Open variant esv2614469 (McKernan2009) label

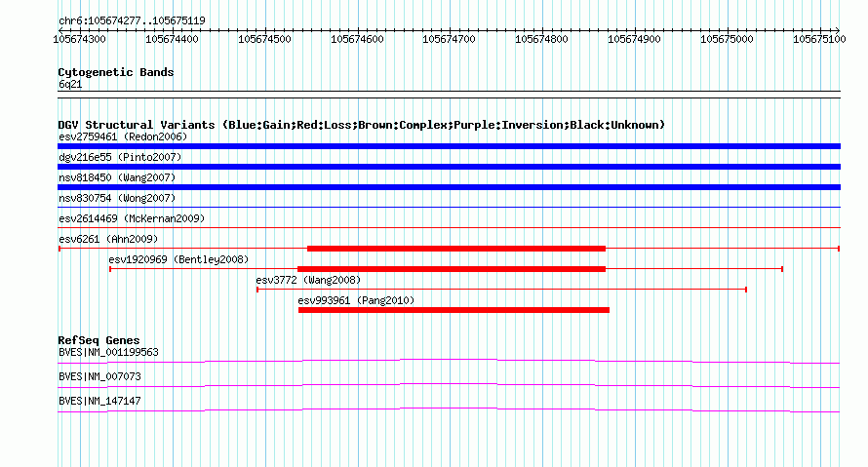(x=132, y=218)
